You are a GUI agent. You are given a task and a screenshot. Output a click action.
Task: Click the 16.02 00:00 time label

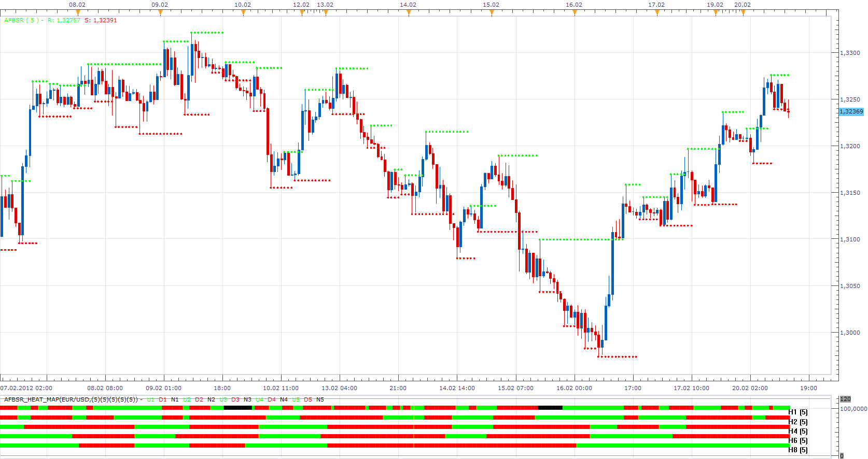pos(574,388)
